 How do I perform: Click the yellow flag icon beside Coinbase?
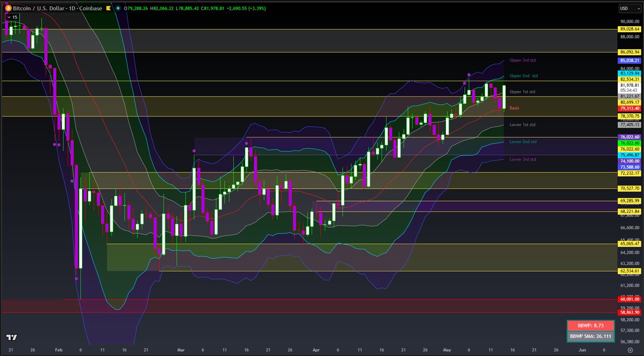click(108, 8)
